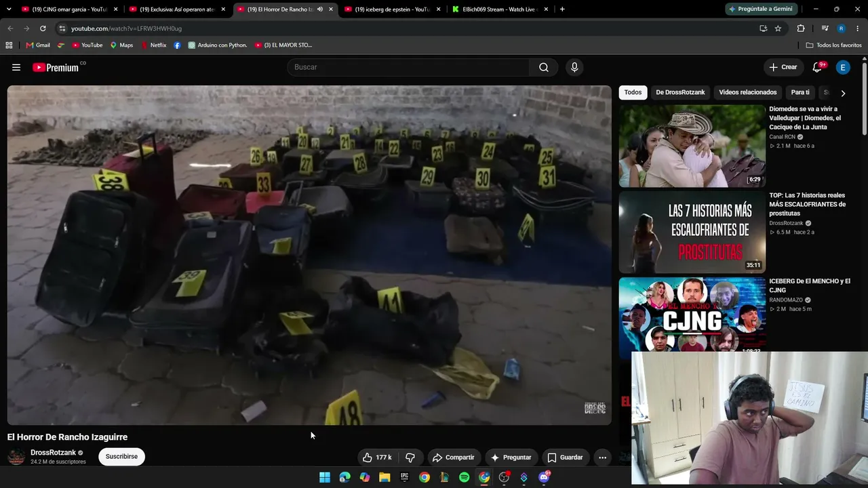Image resolution: width=868 pixels, height=488 pixels.
Task: Select the Videos relacionados filter chip
Action: pyautogui.click(x=748, y=93)
